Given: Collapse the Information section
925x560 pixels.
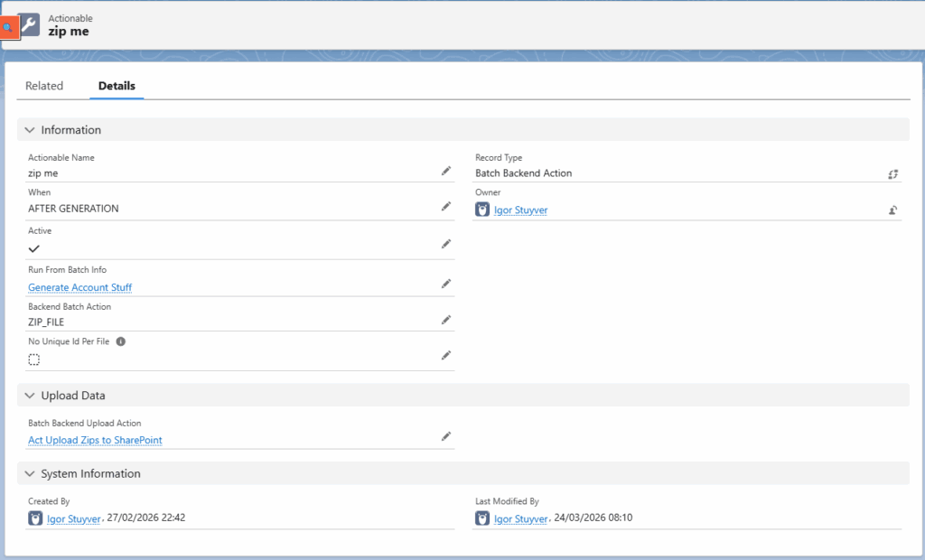Looking at the screenshot, I should coord(30,130).
